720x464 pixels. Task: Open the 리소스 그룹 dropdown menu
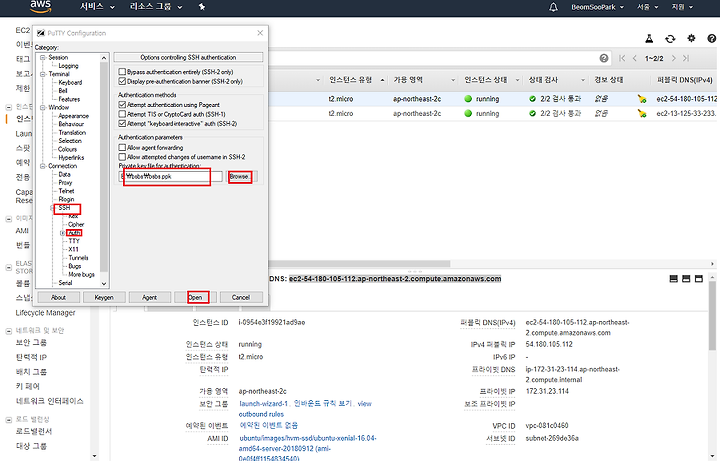[x=156, y=7]
